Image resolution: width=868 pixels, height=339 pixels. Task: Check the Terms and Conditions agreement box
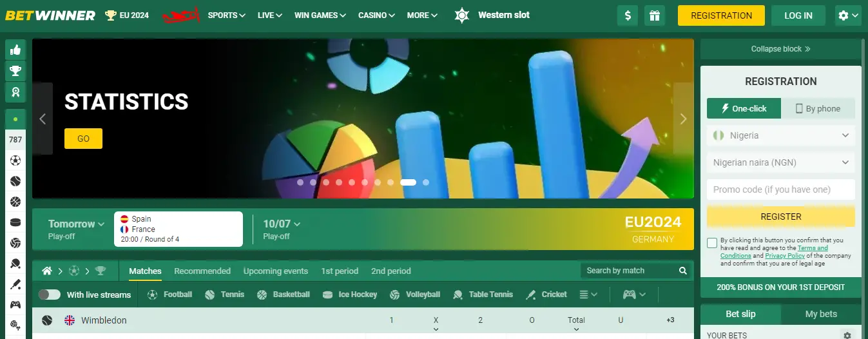coord(712,243)
